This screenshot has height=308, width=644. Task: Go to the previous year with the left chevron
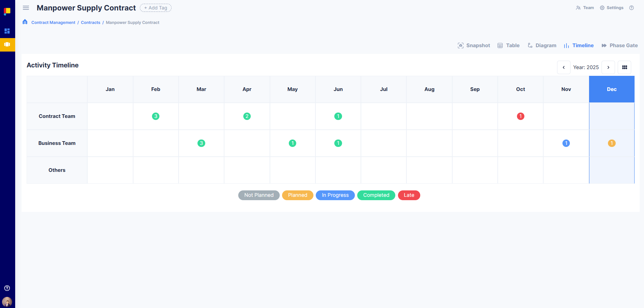click(x=563, y=67)
